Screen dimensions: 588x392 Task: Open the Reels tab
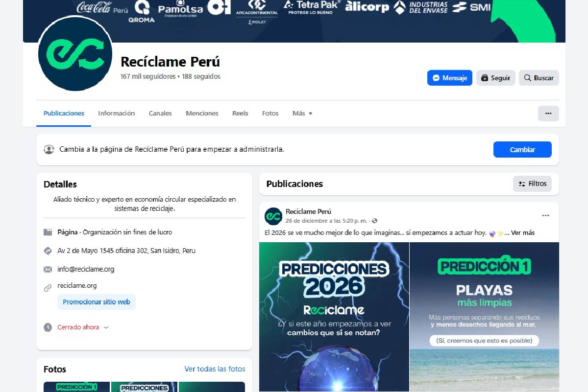pos(240,113)
